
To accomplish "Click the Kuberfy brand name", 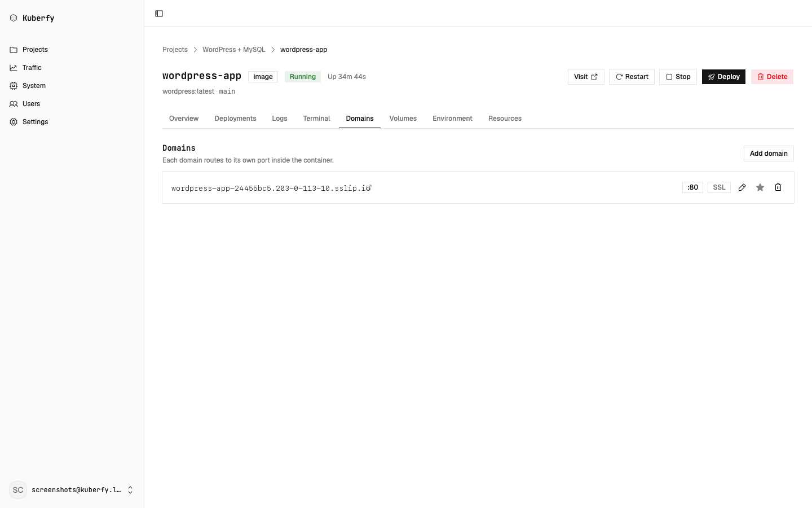I will pos(38,18).
